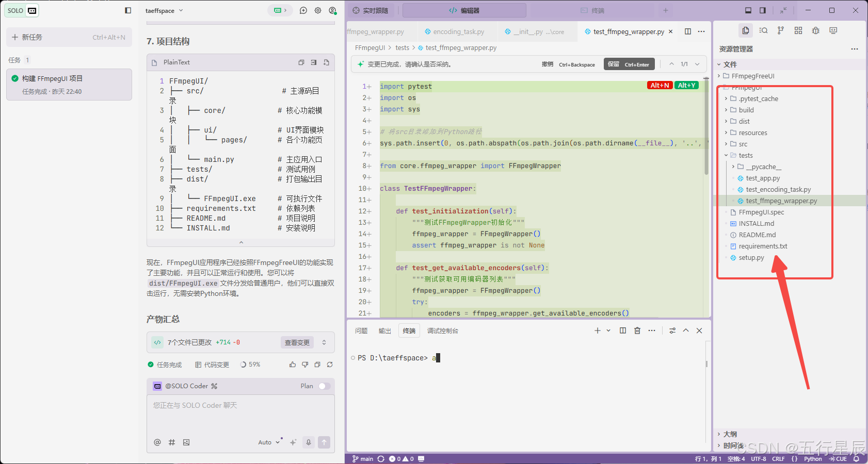Close the test_ffmpeg_wrapper.py tab
Image resolution: width=868 pixels, height=464 pixels.
coord(670,31)
